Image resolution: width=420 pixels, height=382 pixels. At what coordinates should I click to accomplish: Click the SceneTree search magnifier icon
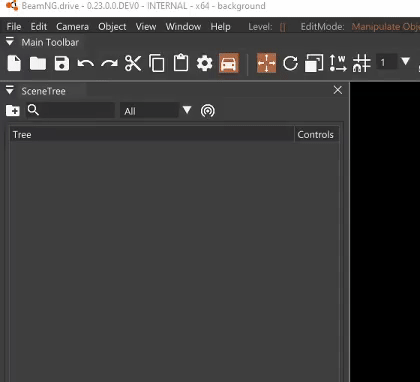tap(33, 110)
